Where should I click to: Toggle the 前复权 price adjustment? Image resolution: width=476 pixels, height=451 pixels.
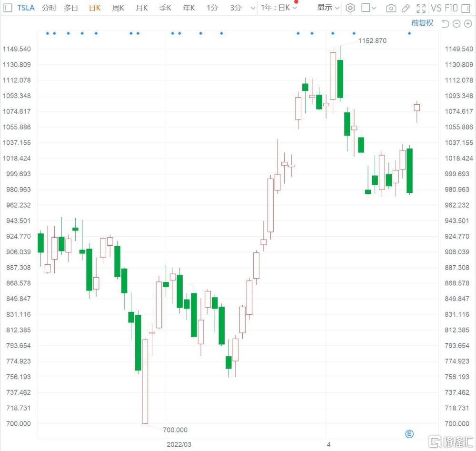(x=422, y=23)
